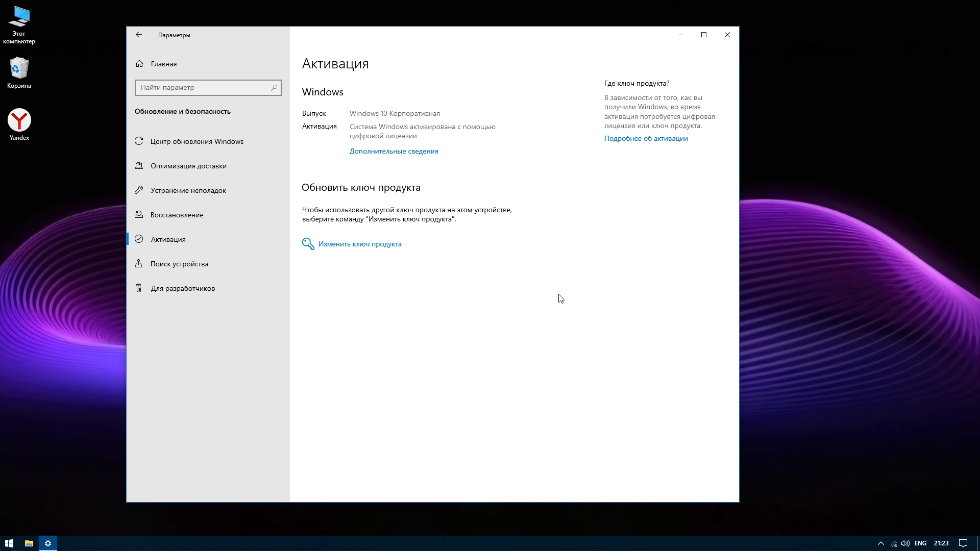
Task: Click the Найти параметр search field
Action: point(202,88)
